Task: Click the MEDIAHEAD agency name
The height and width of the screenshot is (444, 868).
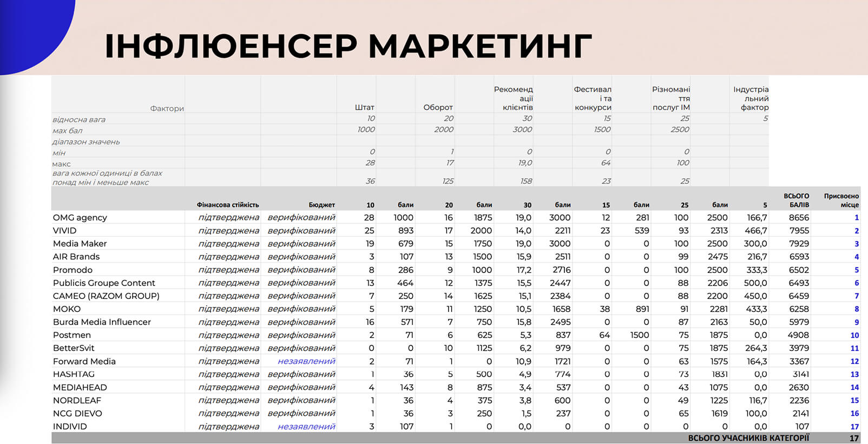Action: pyautogui.click(x=80, y=388)
